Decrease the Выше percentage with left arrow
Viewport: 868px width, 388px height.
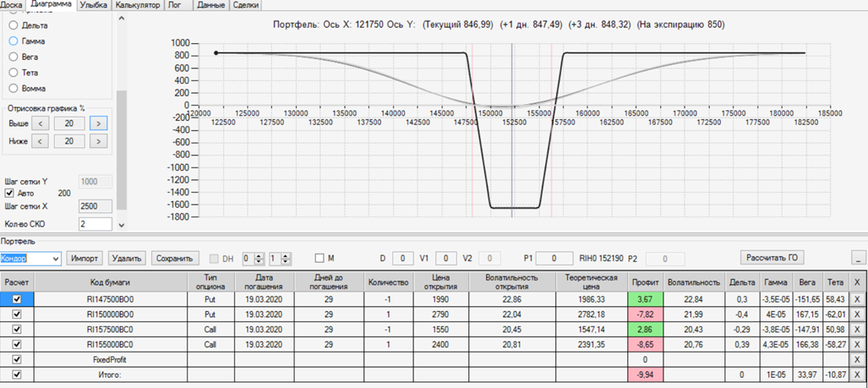point(41,123)
